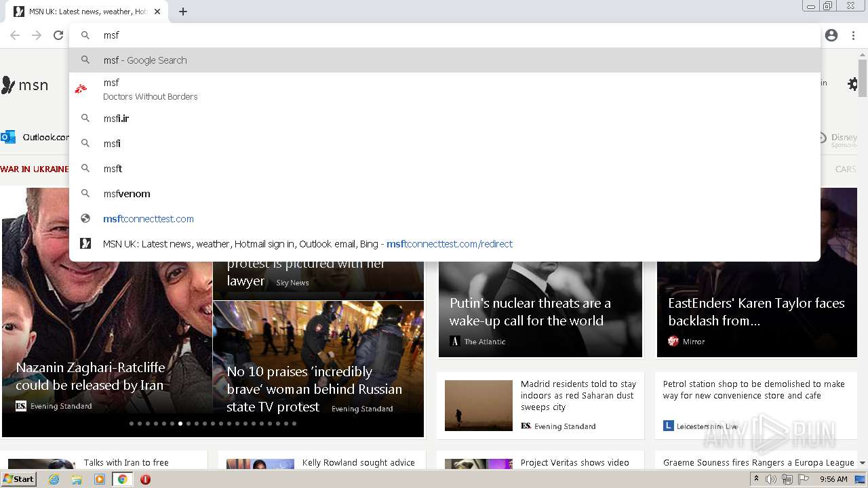The height and width of the screenshot is (488, 868).
Task: Open the Madrid residents Saharan dust article
Action: coord(578,395)
